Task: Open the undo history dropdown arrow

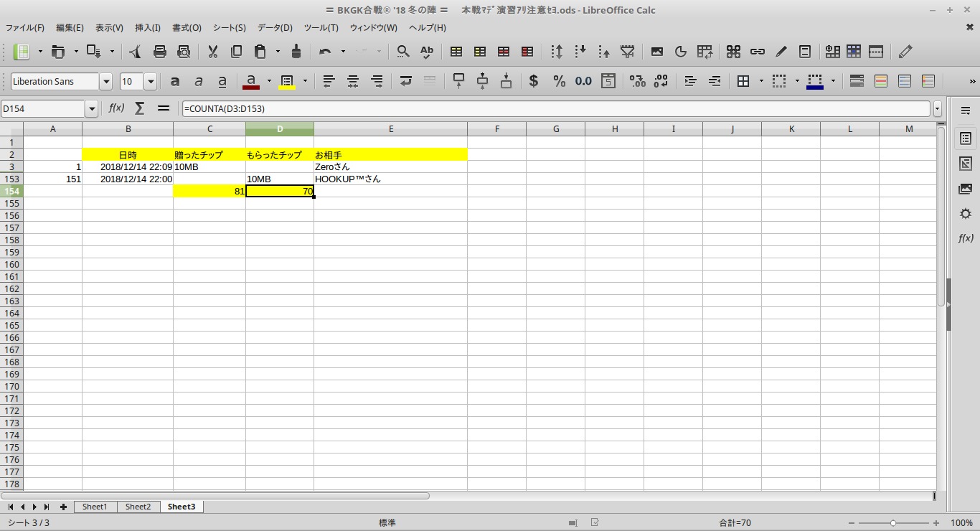Action: point(343,52)
